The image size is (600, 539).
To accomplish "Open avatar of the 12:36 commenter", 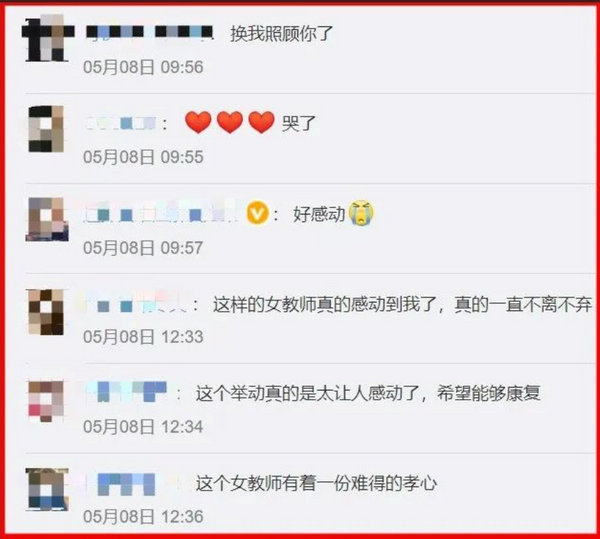I will [x=47, y=489].
